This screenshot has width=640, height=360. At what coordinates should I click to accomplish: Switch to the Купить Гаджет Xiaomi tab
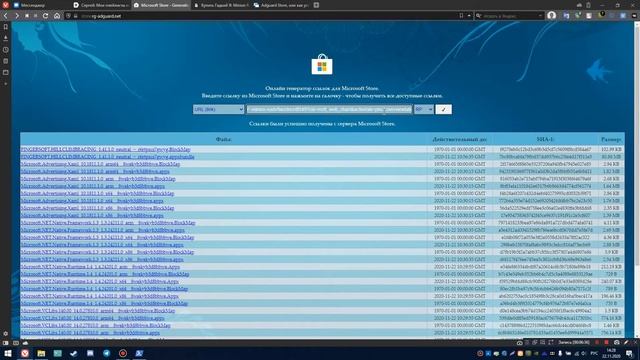[x=221, y=5]
